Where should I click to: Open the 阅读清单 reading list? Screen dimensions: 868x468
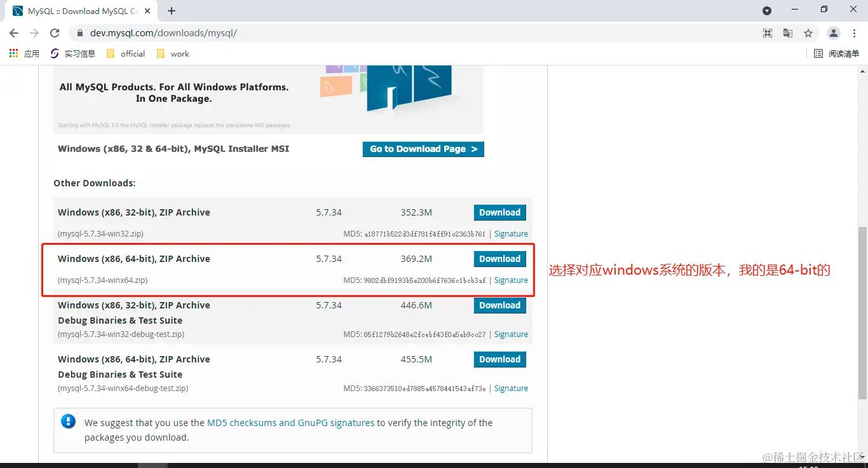pyautogui.click(x=837, y=53)
